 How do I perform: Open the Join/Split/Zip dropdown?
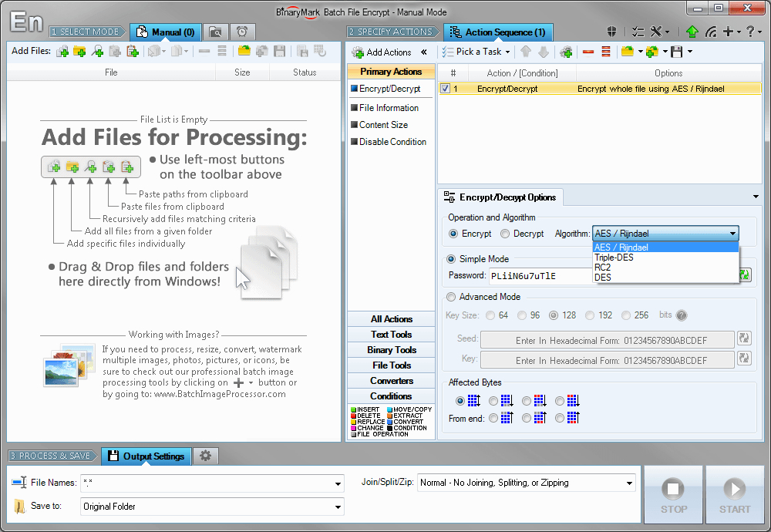coord(628,482)
